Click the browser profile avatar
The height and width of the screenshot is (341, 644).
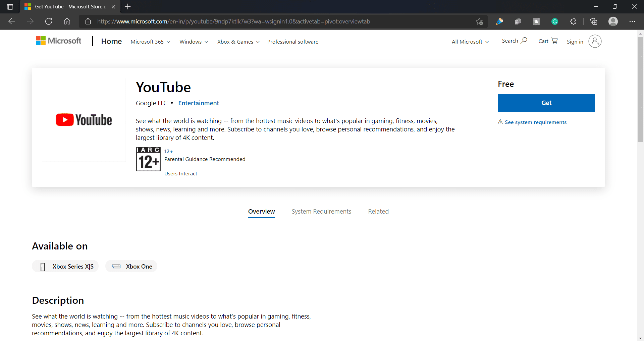point(613,21)
